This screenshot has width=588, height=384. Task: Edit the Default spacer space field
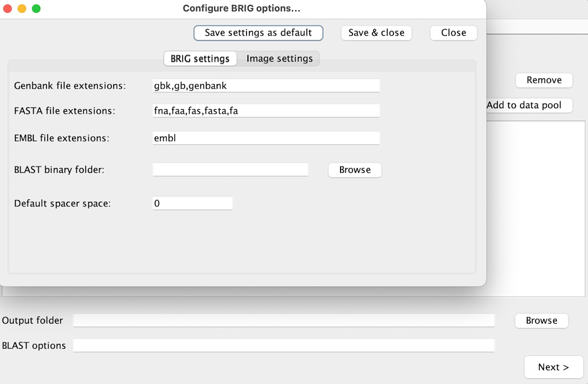point(193,203)
